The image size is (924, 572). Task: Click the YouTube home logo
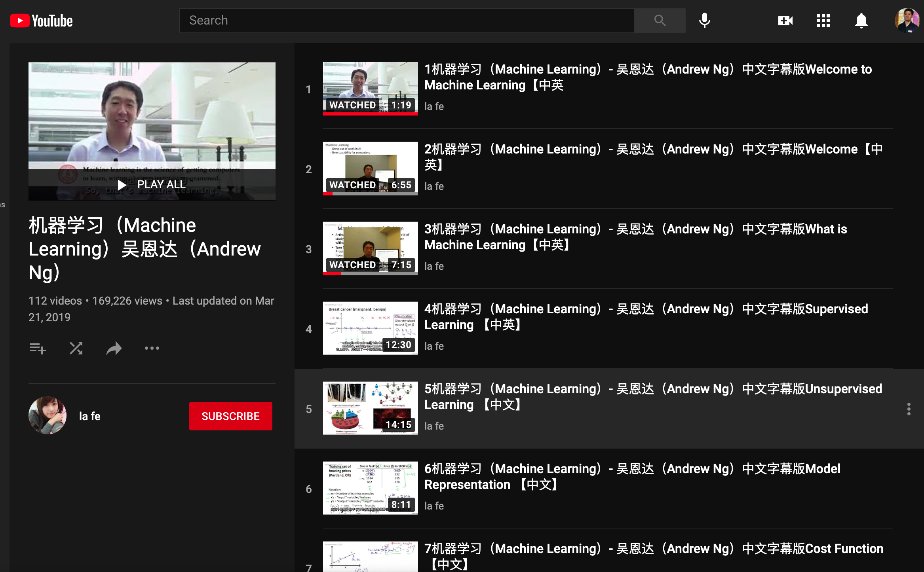[x=42, y=21]
